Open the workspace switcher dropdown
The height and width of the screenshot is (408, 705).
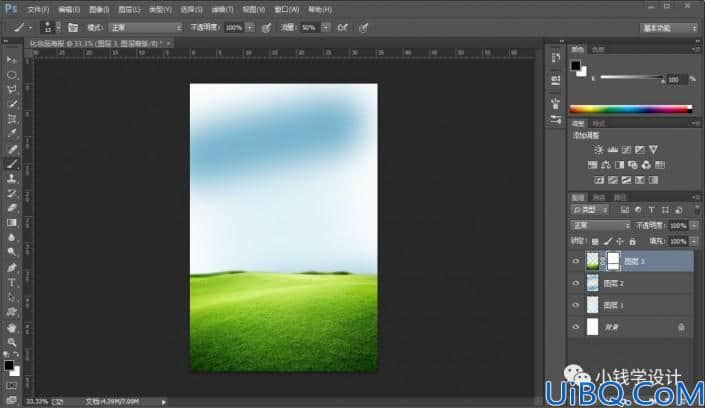(x=669, y=28)
